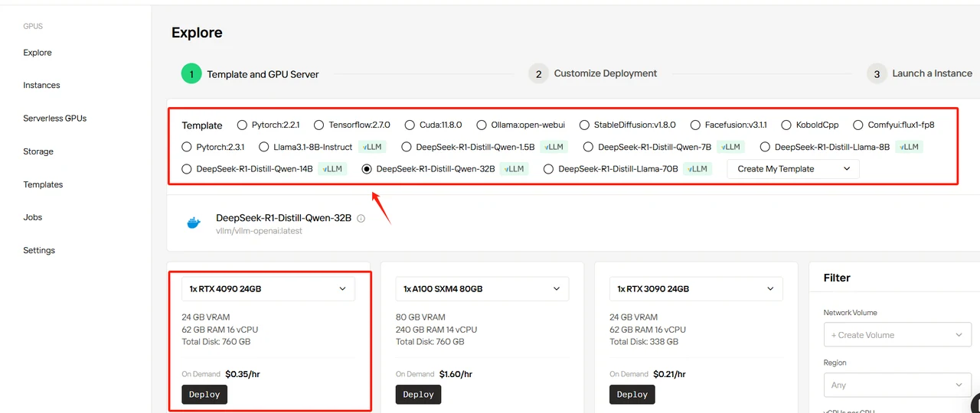
Task: Deploy the RTX 4090 server
Action: tap(204, 395)
